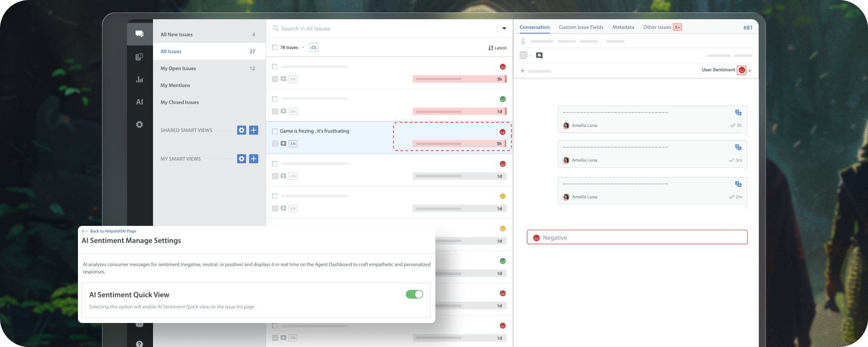Viewport: 868px width, 347px height.
Task: Switch to the Custom Issue Fields tab
Action: pyautogui.click(x=581, y=27)
